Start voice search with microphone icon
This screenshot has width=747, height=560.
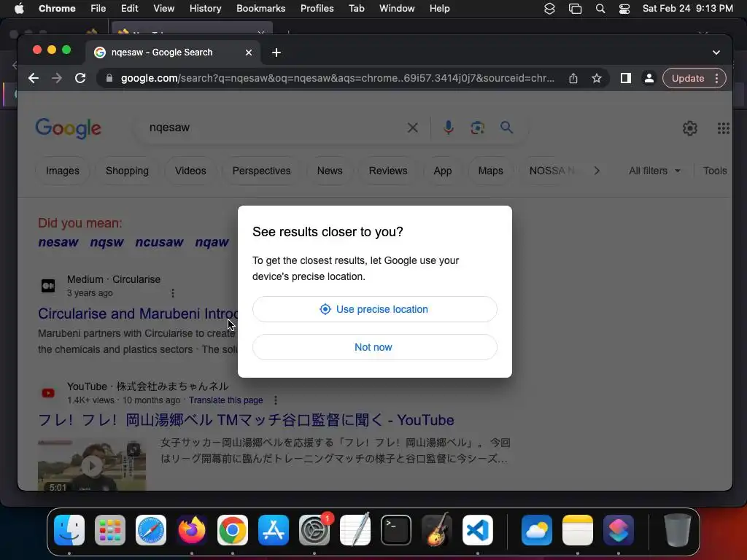(x=449, y=128)
